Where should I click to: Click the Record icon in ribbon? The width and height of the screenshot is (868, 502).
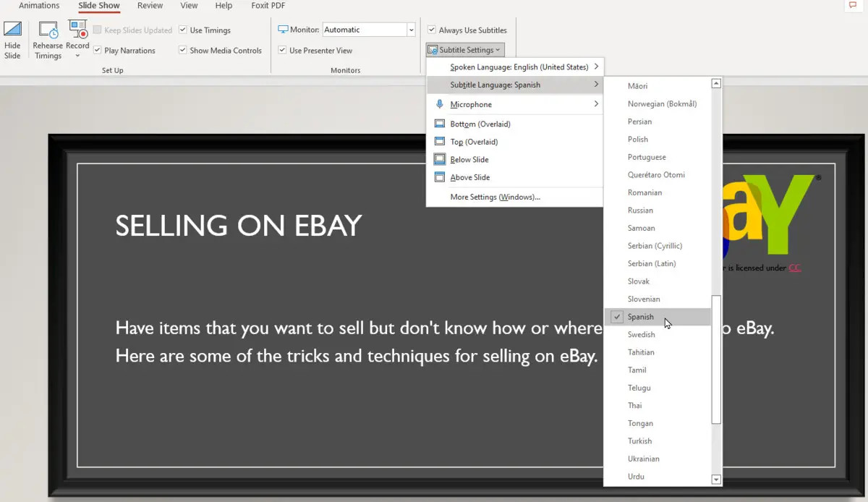coord(77,29)
